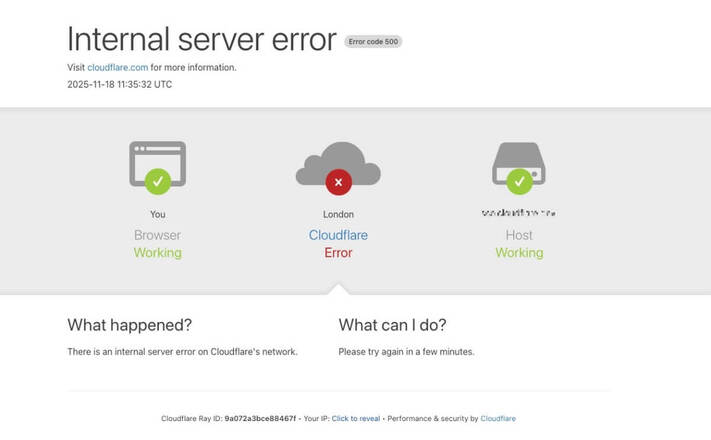Viewport: 711px width, 440px height.
Task: Click the green Working status under Browser
Action: [158, 253]
